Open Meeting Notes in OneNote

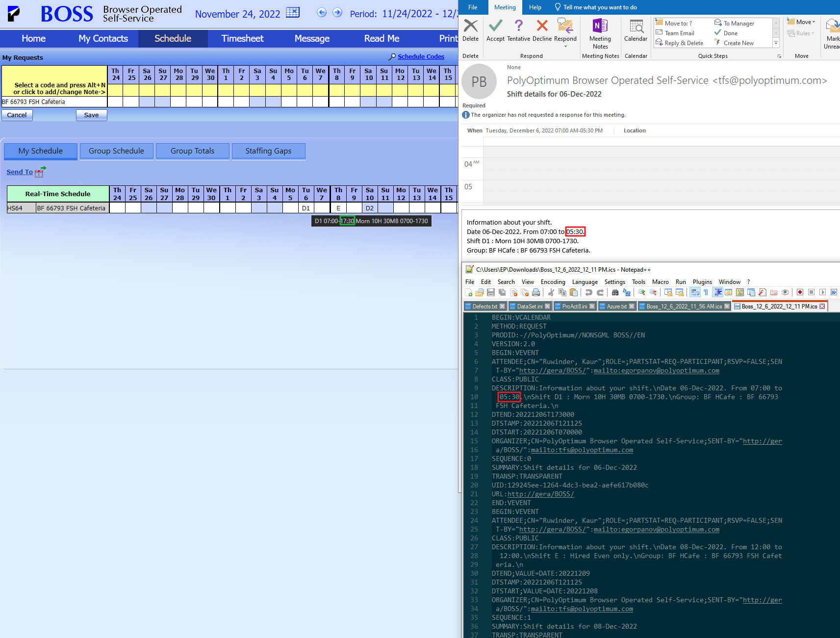tap(600, 33)
